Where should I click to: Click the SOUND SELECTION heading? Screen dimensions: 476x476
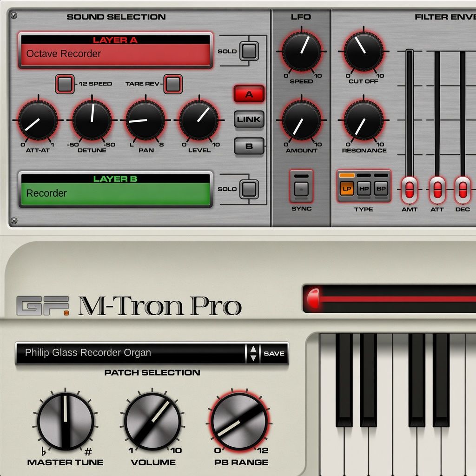[116, 17]
